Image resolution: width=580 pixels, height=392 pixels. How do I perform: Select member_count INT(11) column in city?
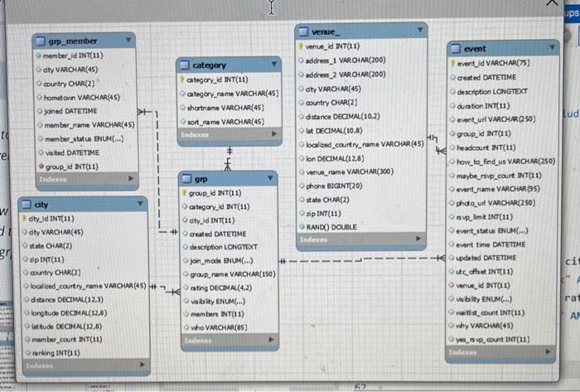click(66, 340)
